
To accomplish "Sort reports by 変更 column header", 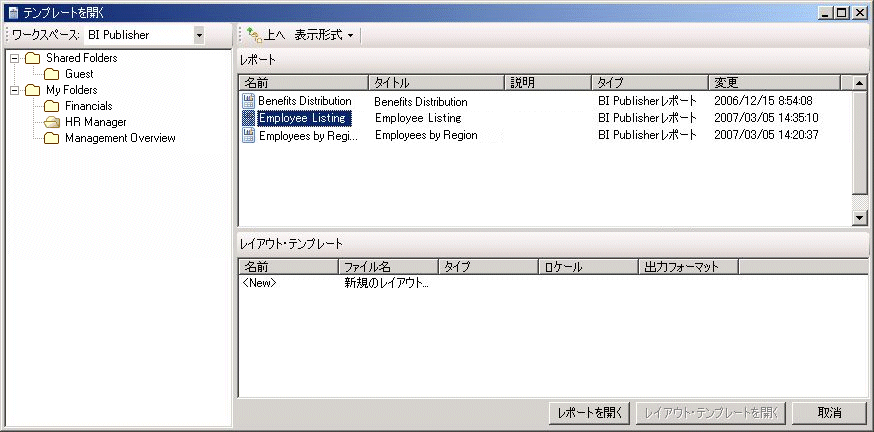I will pos(775,83).
